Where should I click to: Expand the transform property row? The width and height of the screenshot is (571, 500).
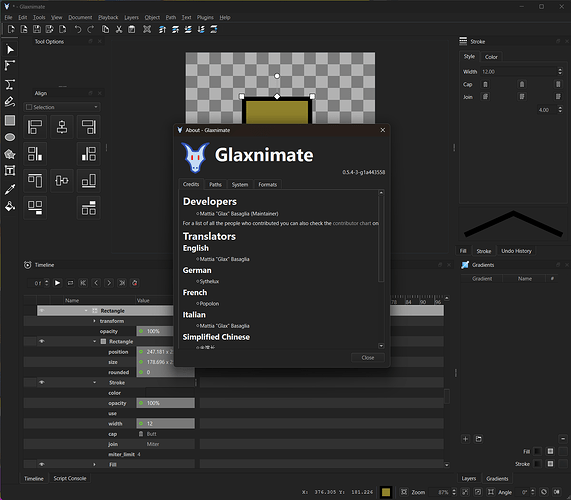[x=94, y=321]
